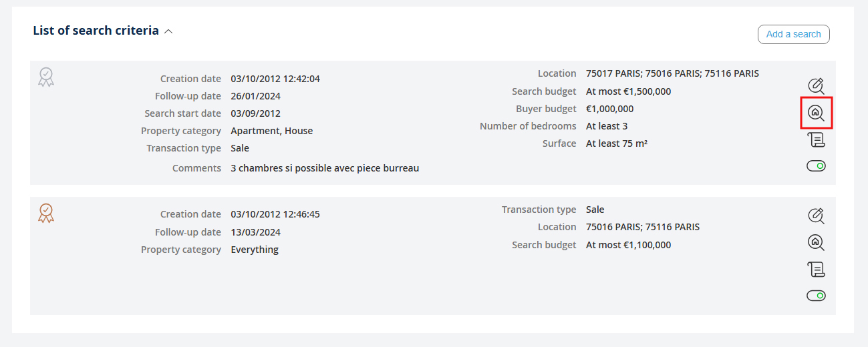Edit the second search with Everything category
The image size is (868, 347).
816,216
